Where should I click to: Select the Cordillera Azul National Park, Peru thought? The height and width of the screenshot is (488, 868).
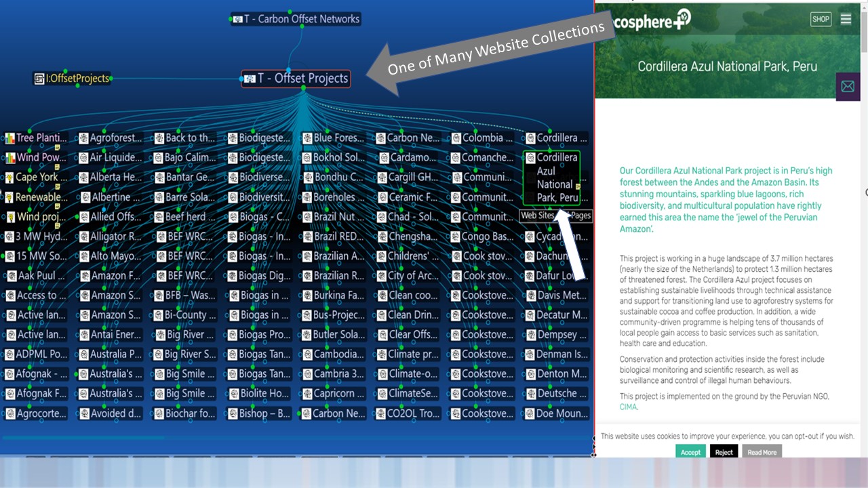coord(552,178)
